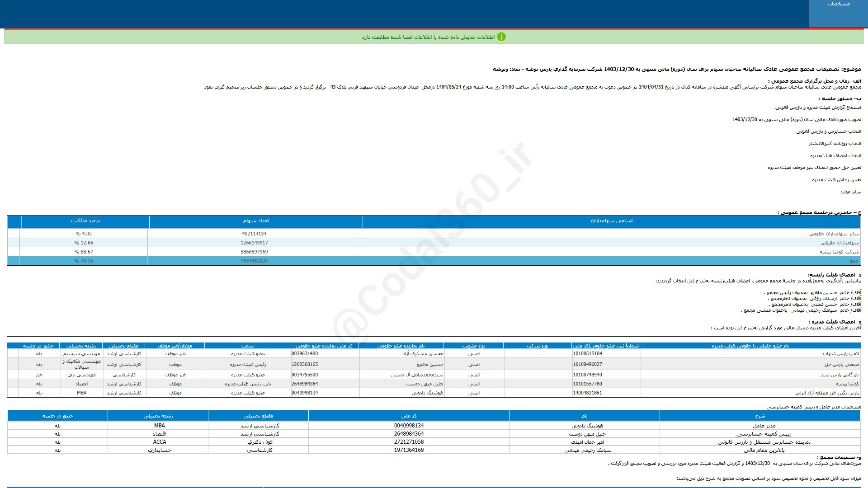Click the نام نماینده عضو حقوقی header
The width and height of the screenshot is (868, 488).
[401, 346]
